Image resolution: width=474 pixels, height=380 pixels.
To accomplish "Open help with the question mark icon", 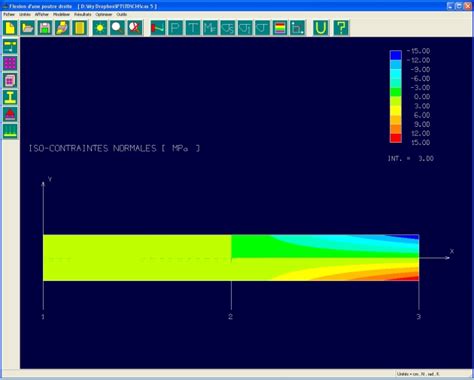I will [x=341, y=28].
